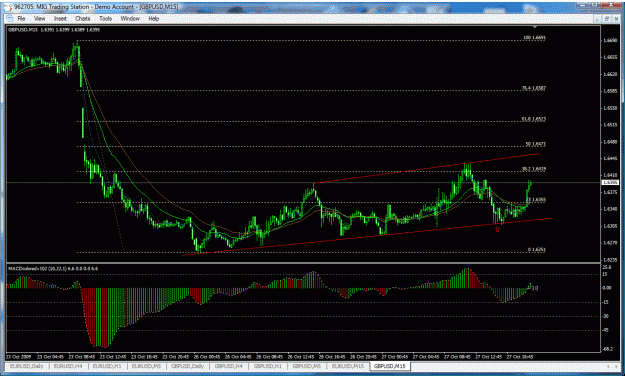This screenshot has width=625, height=376.
Task: Open the Tools menu
Action: point(106,18)
